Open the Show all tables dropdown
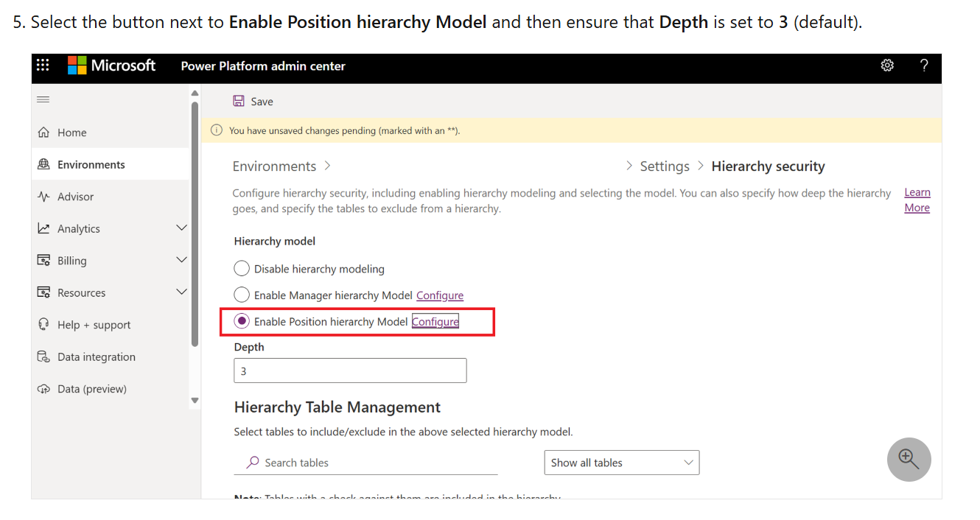Screen dimensions: 980x520 621,463
